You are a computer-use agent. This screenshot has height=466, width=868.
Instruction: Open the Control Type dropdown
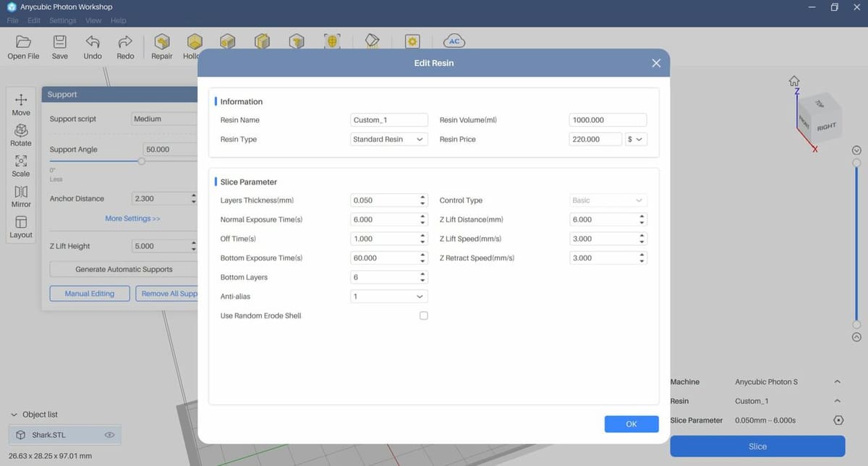pyautogui.click(x=608, y=200)
